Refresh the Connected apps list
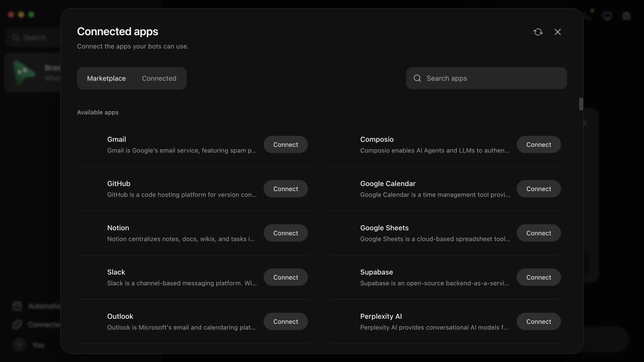Viewport: 644px width, 362px height. coord(538,32)
